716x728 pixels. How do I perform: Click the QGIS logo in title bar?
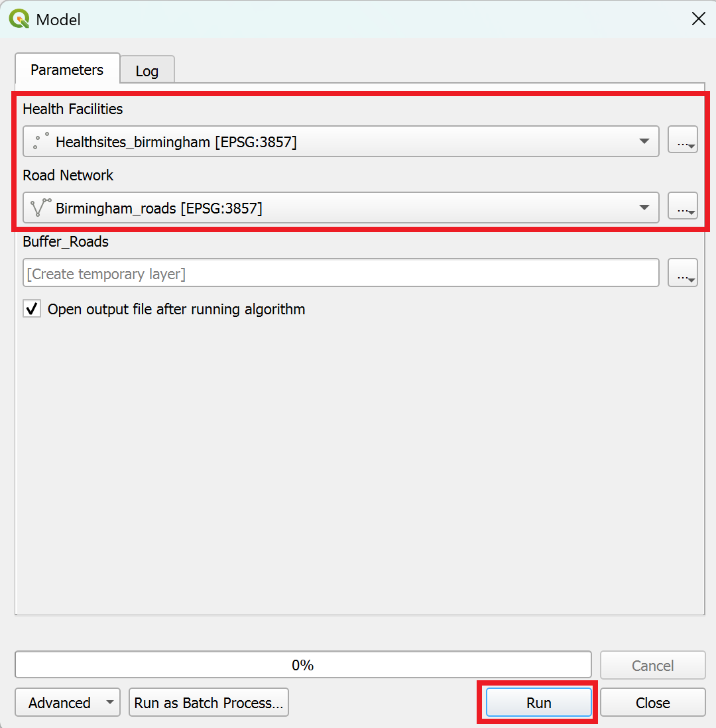pos(19,19)
